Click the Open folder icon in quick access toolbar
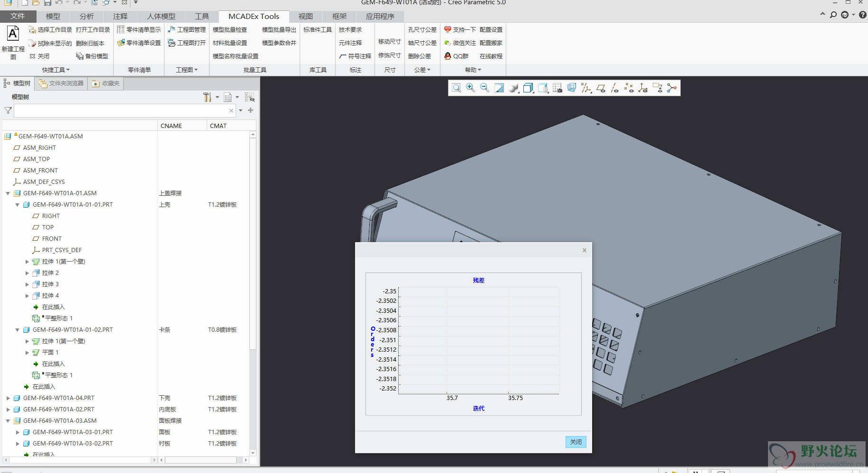 (x=36, y=2)
